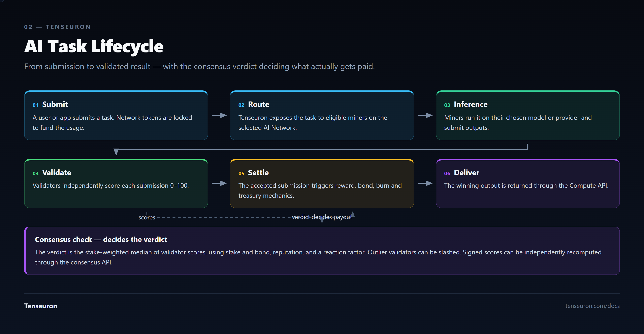Viewport: 644px width, 334px height.
Task: Click the Deliver description about Compute API
Action: 526,185
